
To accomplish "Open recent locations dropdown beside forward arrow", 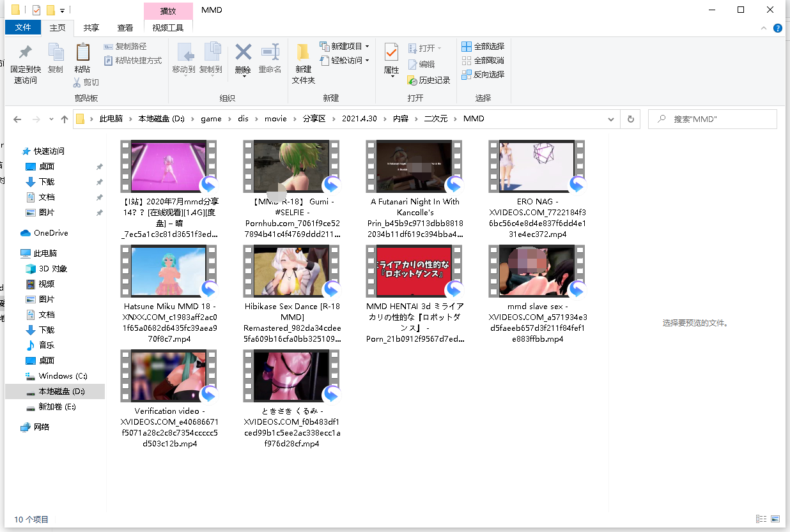I will [50, 119].
